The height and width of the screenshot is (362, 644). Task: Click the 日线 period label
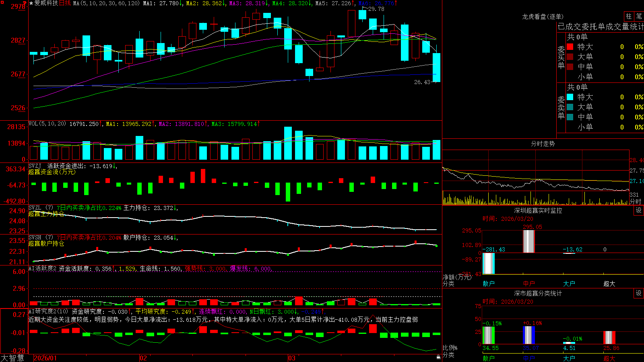click(x=65, y=3)
